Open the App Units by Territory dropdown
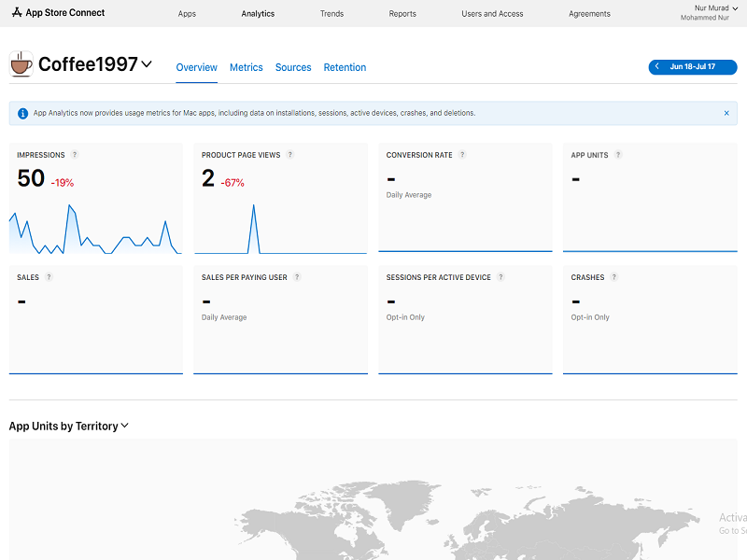 pos(125,426)
